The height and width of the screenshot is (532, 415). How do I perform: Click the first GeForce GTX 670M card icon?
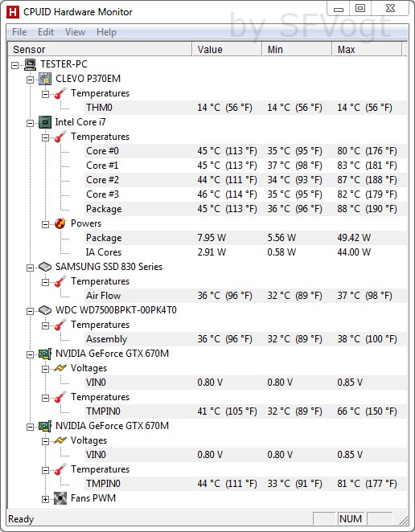pyautogui.click(x=45, y=354)
